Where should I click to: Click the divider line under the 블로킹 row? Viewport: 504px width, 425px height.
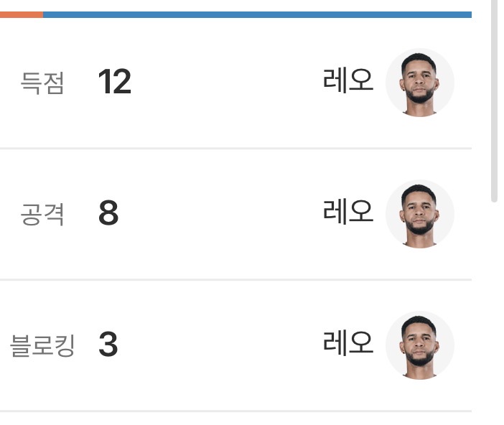[235, 411]
